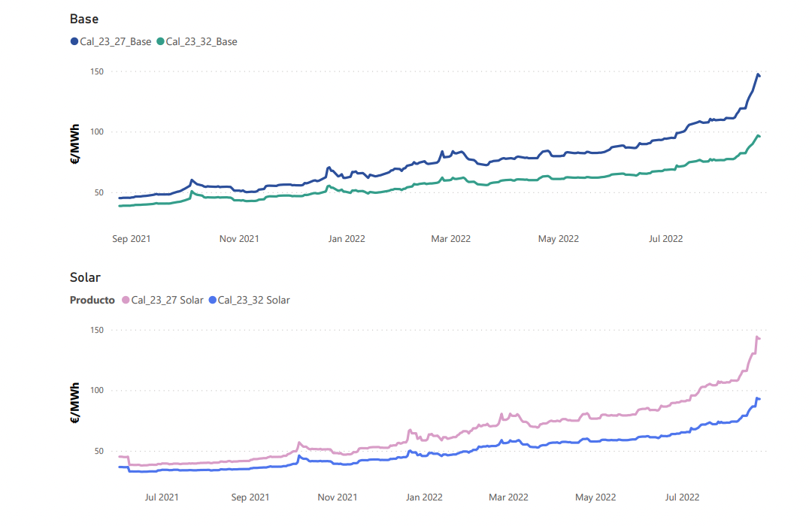Click the peak of the Cal_23_27_Base line
The height and width of the screenshot is (526, 812).
tap(757, 74)
